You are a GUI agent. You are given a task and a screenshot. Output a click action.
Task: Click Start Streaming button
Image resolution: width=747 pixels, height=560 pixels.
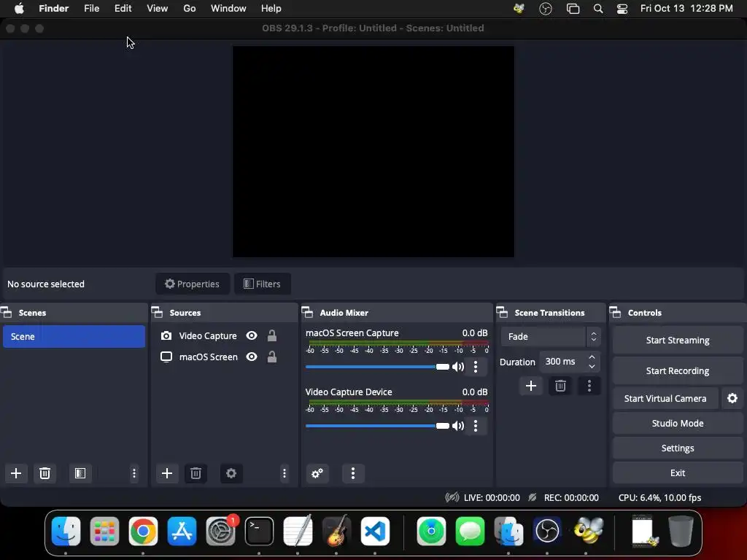(678, 340)
